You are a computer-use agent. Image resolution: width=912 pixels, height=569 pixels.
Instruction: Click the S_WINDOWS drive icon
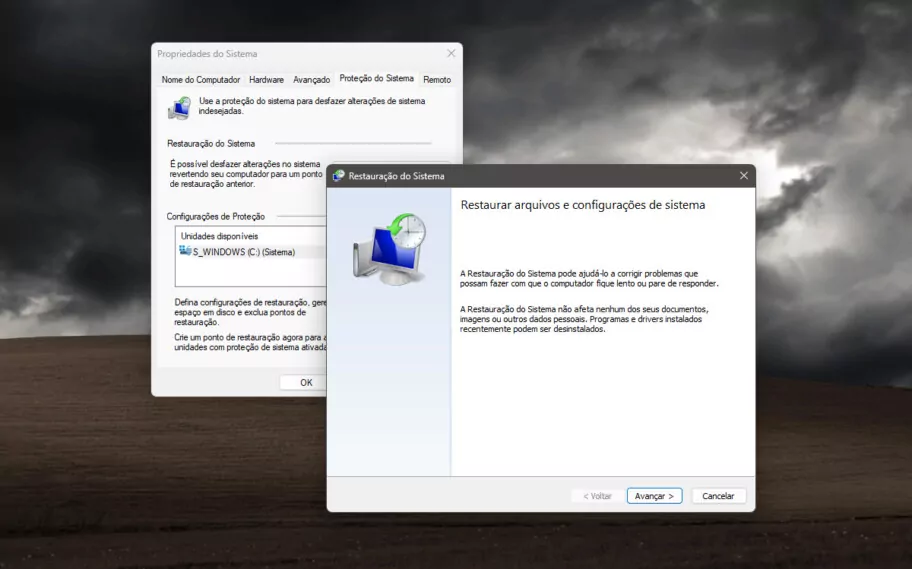tap(185, 251)
